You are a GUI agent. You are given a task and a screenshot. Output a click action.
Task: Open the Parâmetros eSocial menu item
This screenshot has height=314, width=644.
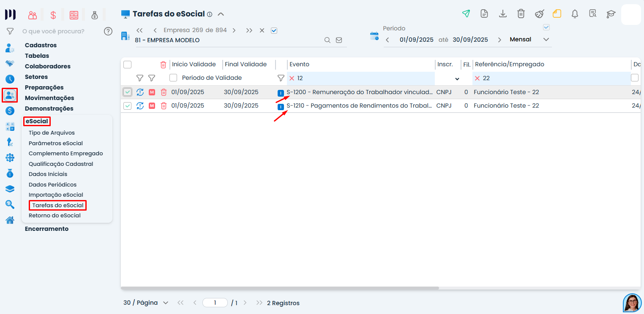pos(56,143)
